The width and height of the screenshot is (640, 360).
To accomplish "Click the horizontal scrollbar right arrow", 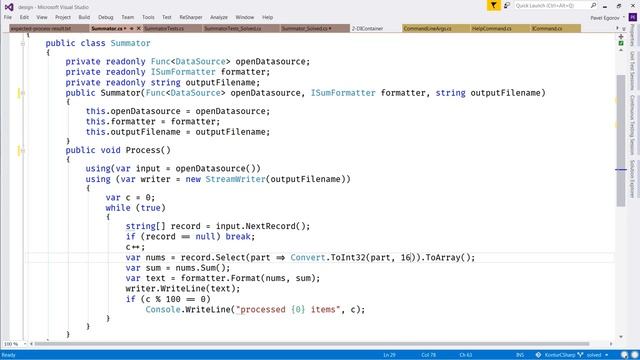I will [611, 344].
